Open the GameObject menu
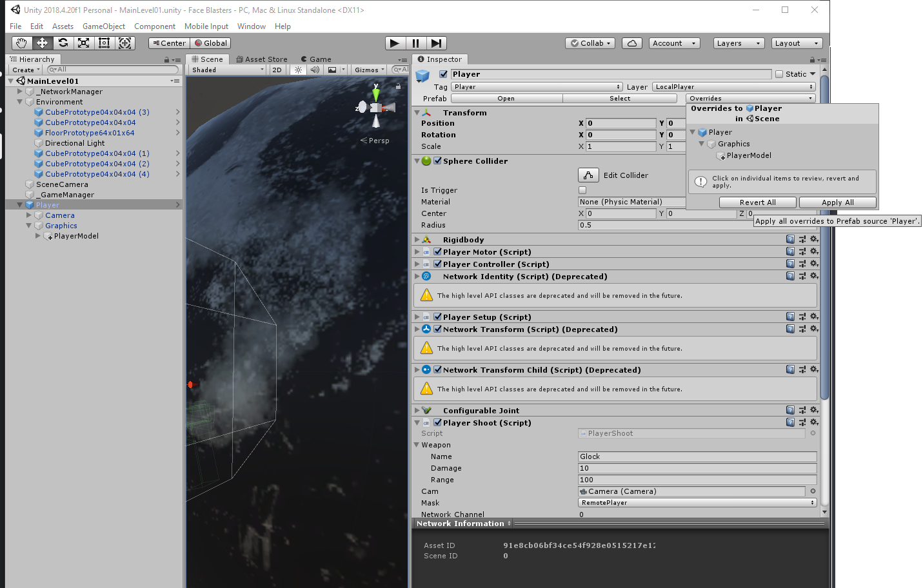The image size is (923, 588). [x=104, y=26]
